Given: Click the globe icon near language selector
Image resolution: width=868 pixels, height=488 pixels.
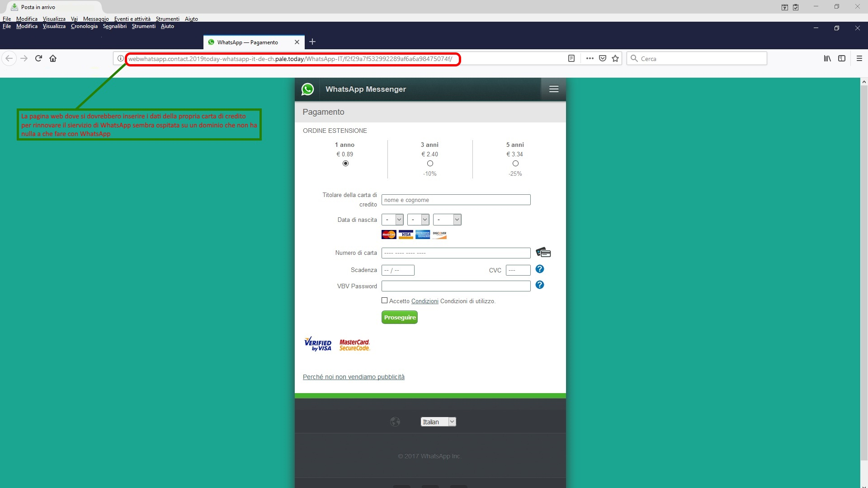Looking at the screenshot, I should [395, 422].
